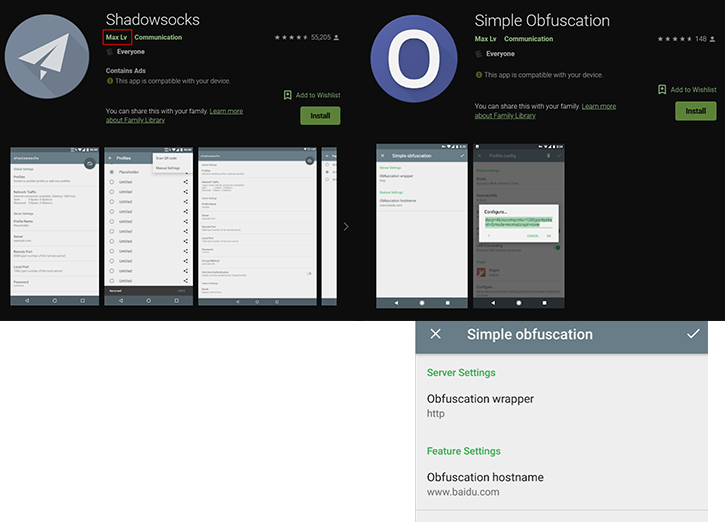Open Communication category under Simple Obfuscation
Screen dimensions: 725x522
[528, 39]
